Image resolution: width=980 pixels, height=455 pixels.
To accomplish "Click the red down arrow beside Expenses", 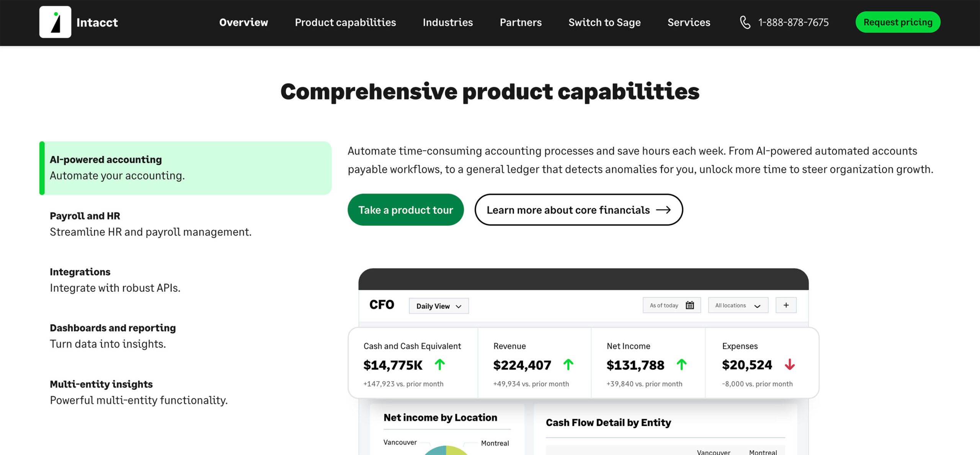I will pyautogui.click(x=790, y=365).
